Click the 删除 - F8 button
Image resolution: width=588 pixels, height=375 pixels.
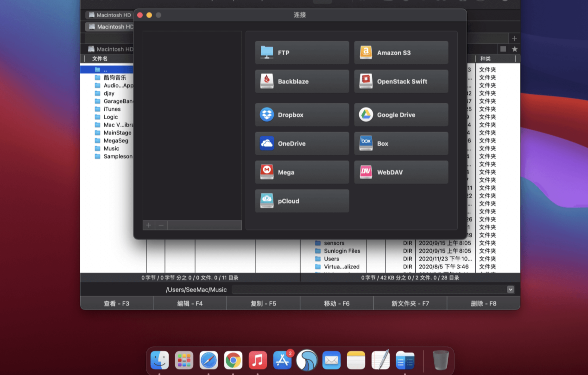[484, 303]
